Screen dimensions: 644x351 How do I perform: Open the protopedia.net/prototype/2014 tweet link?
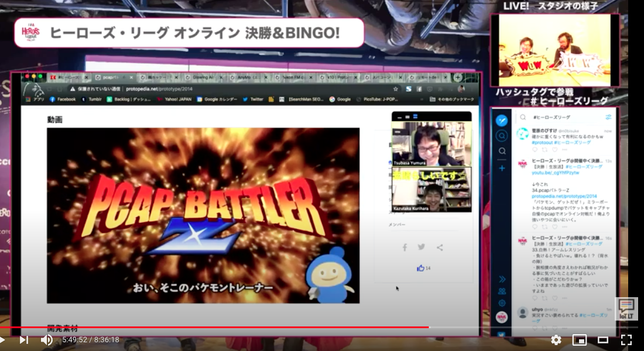click(x=564, y=196)
